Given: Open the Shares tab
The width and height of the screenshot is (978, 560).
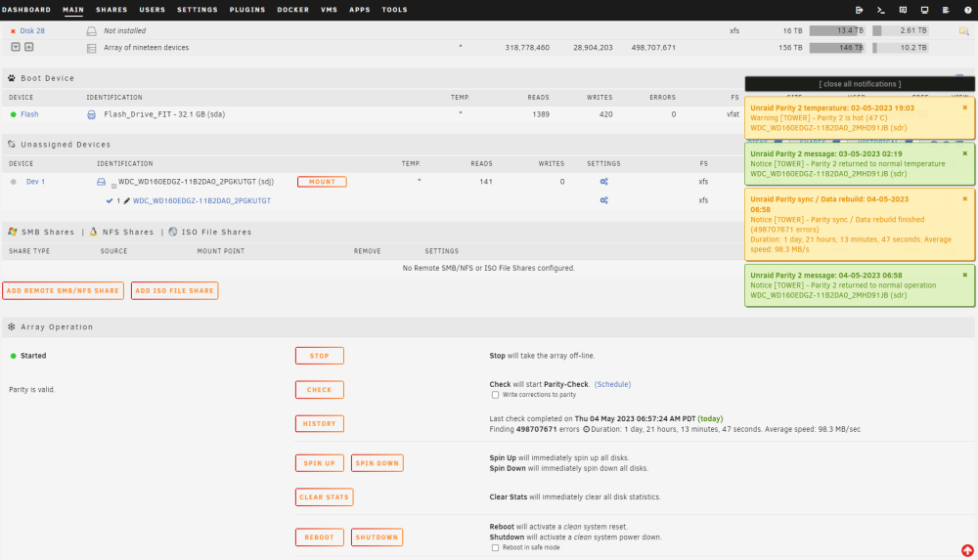Looking at the screenshot, I should [111, 10].
